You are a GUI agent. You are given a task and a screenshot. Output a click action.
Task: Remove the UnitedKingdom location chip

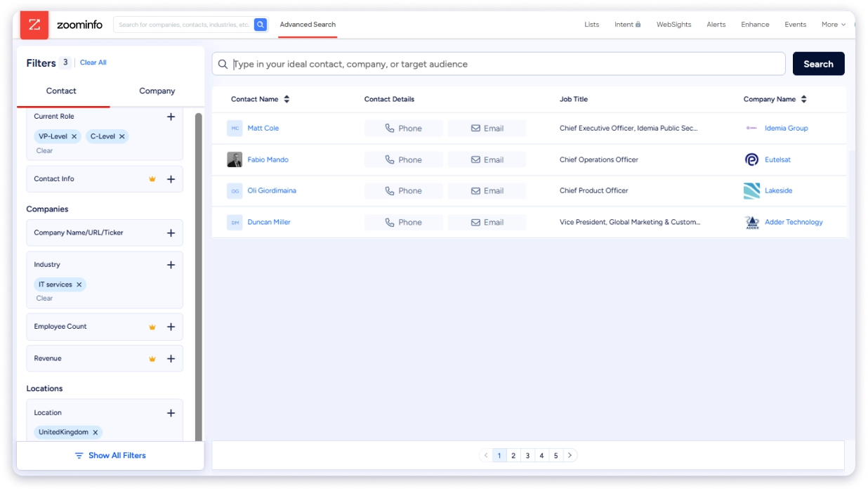(x=96, y=432)
